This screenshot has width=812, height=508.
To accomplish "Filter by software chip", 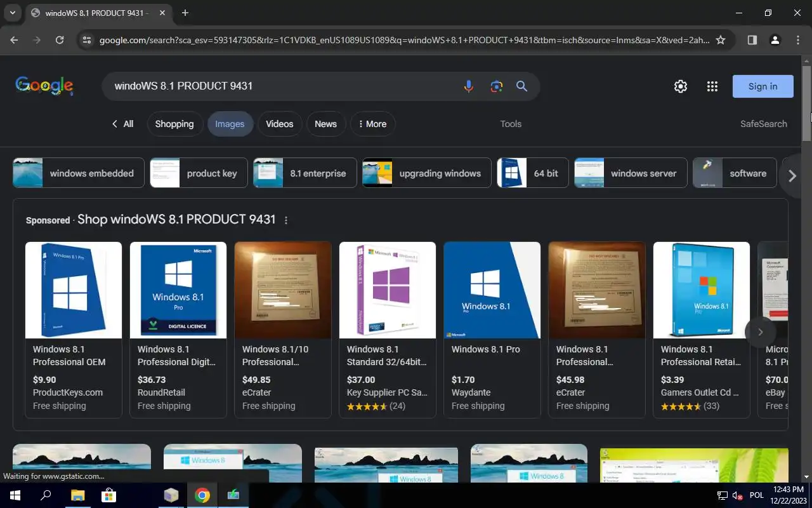I will (735, 173).
